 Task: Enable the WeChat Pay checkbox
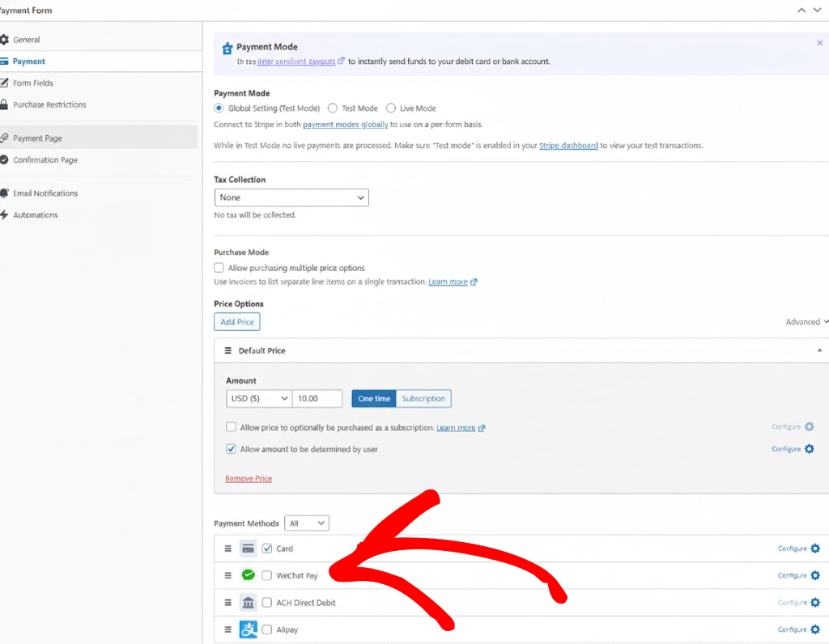point(267,576)
